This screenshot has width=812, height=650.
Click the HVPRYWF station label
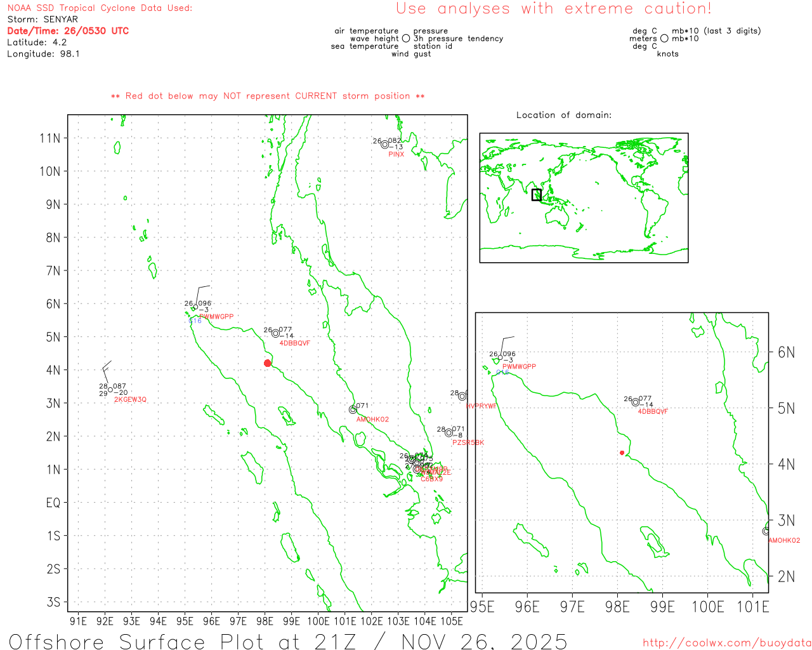pyautogui.click(x=481, y=406)
